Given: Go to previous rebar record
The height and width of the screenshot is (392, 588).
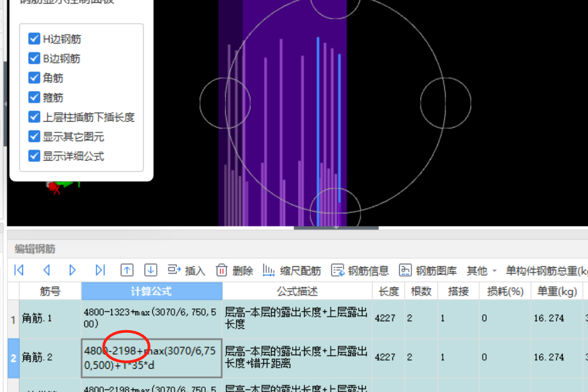Looking at the screenshot, I should (x=46, y=270).
